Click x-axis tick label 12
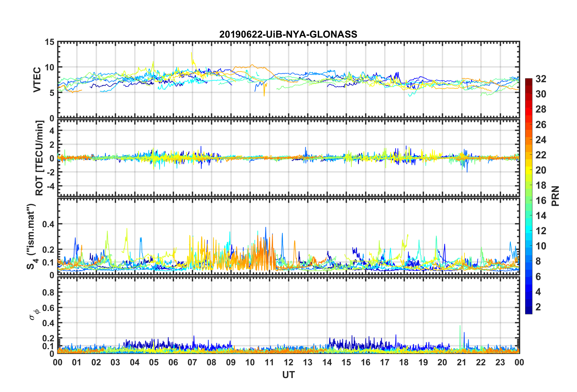577x392 pixels. 288,362
